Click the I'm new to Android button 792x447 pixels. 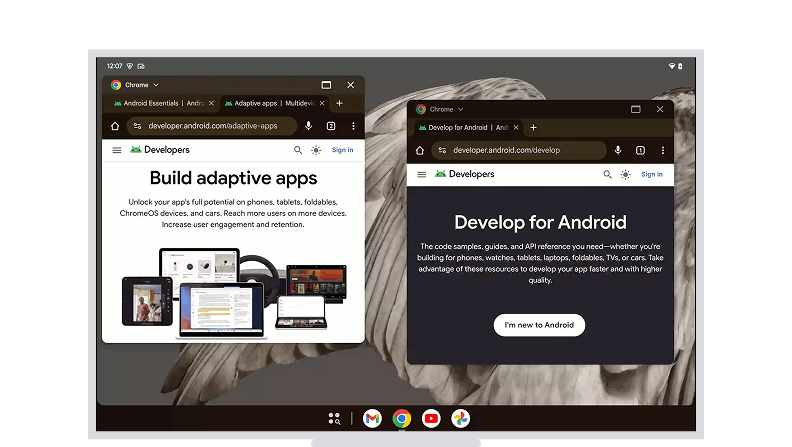[539, 325]
